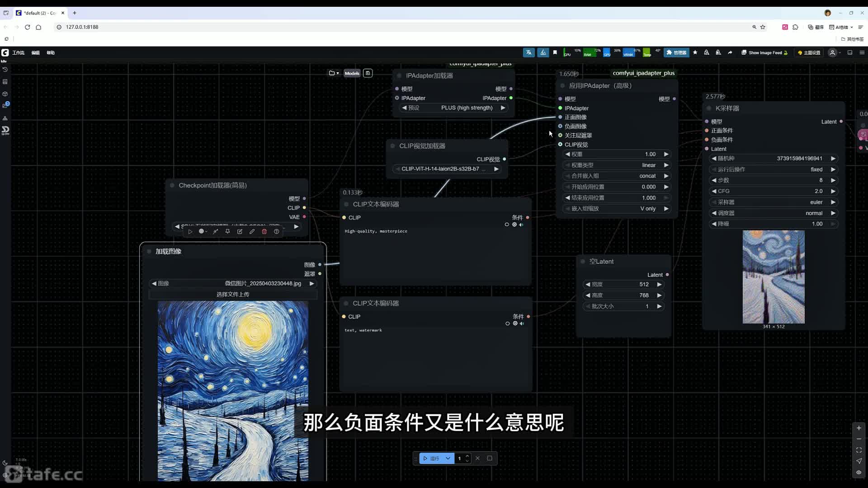Click the blue 运行 run button
The height and width of the screenshot is (488, 868).
pyautogui.click(x=431, y=458)
